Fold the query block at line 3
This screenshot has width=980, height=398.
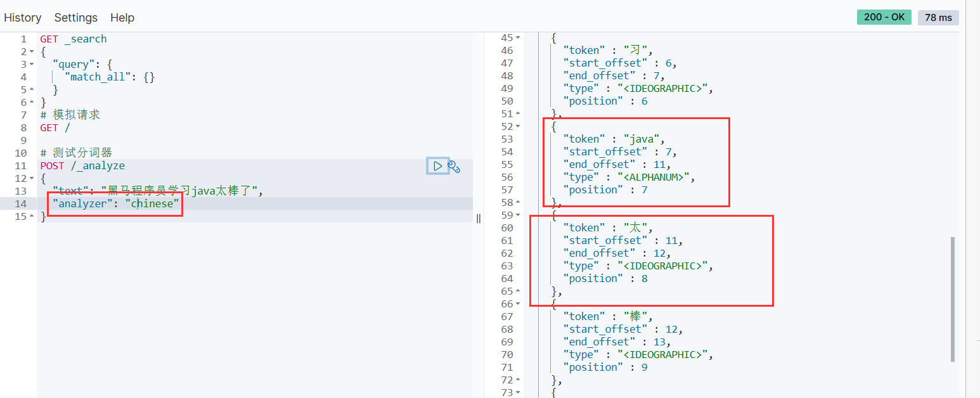click(x=32, y=64)
